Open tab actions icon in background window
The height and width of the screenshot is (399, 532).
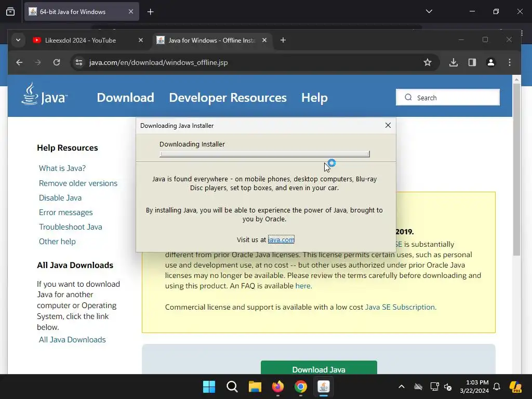(x=10, y=11)
